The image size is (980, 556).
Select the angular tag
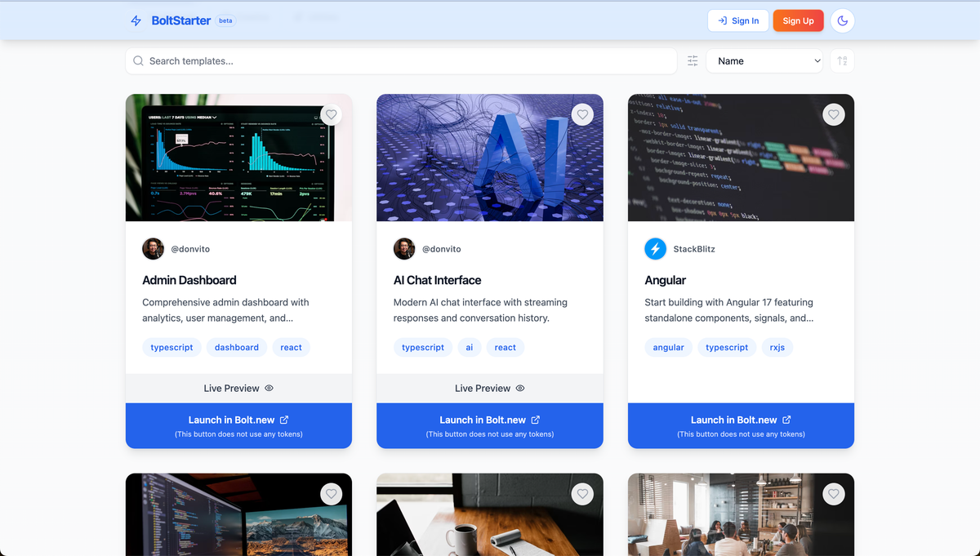pyautogui.click(x=668, y=347)
